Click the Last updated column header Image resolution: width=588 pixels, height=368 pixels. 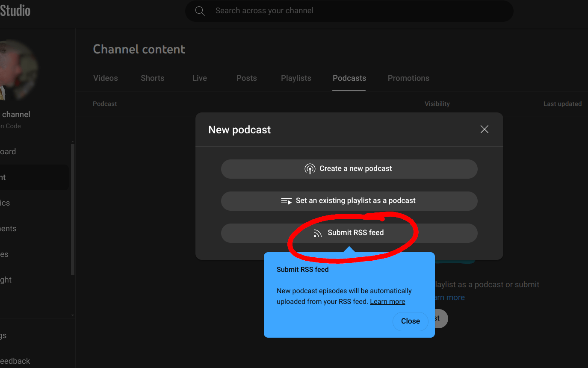562,104
